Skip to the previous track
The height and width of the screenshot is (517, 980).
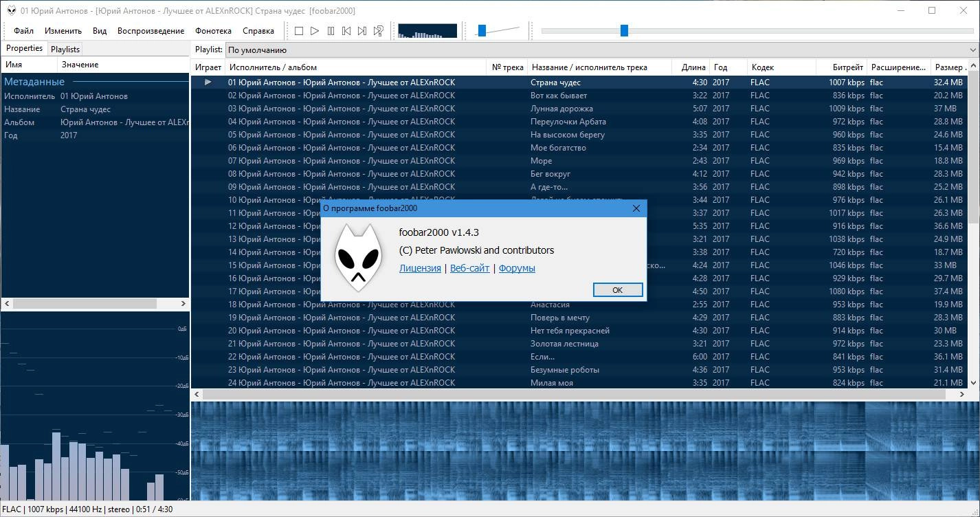pyautogui.click(x=346, y=31)
